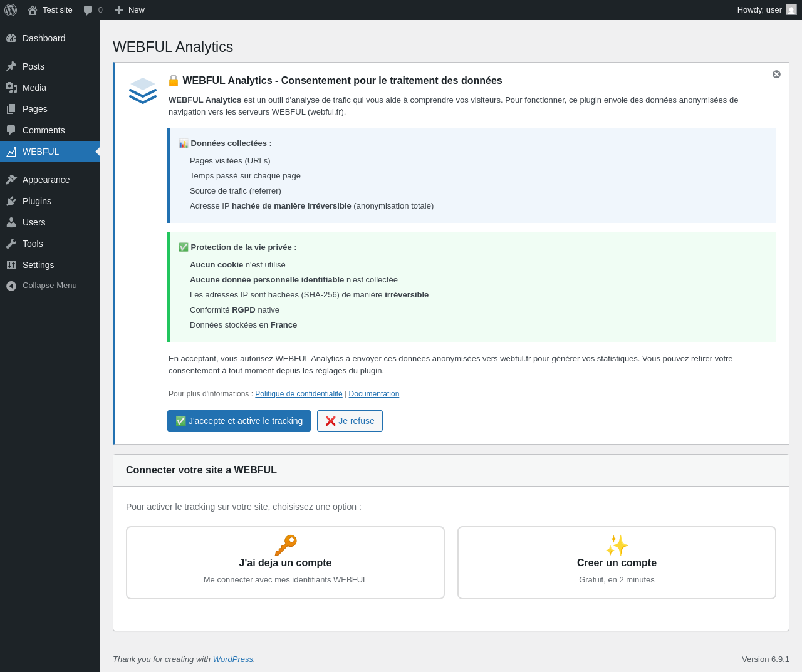Viewport: 802px width, 672px height.
Task: Click the Plugins plug icon
Action: point(11,201)
